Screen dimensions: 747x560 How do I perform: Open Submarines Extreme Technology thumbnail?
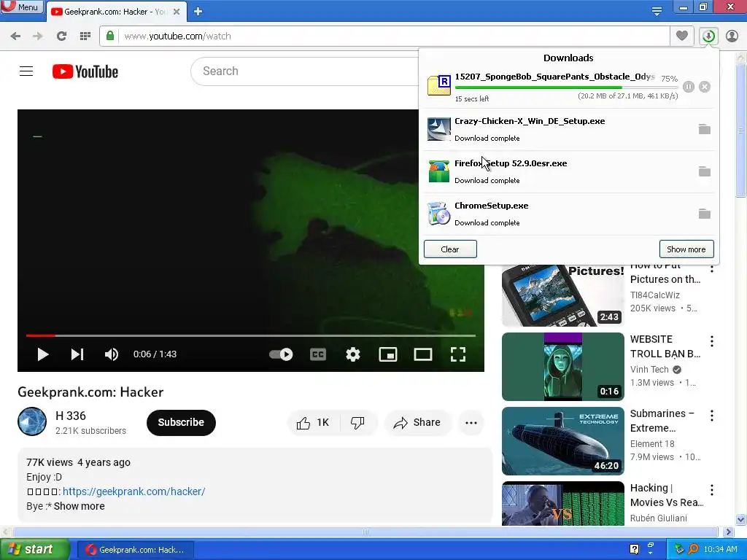[562, 441]
